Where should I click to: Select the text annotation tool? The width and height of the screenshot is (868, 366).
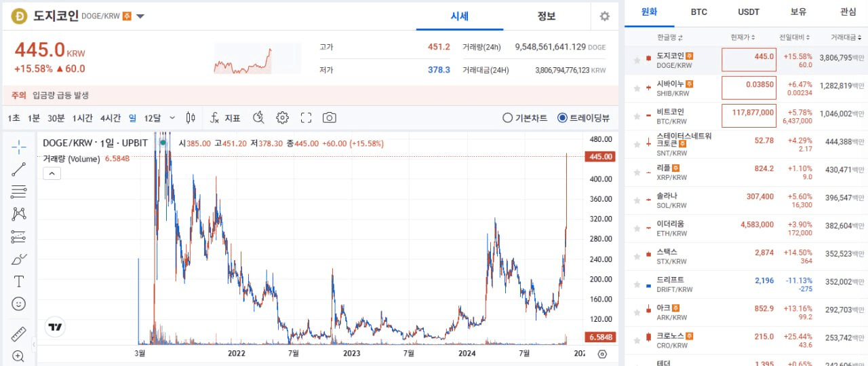tap(19, 281)
